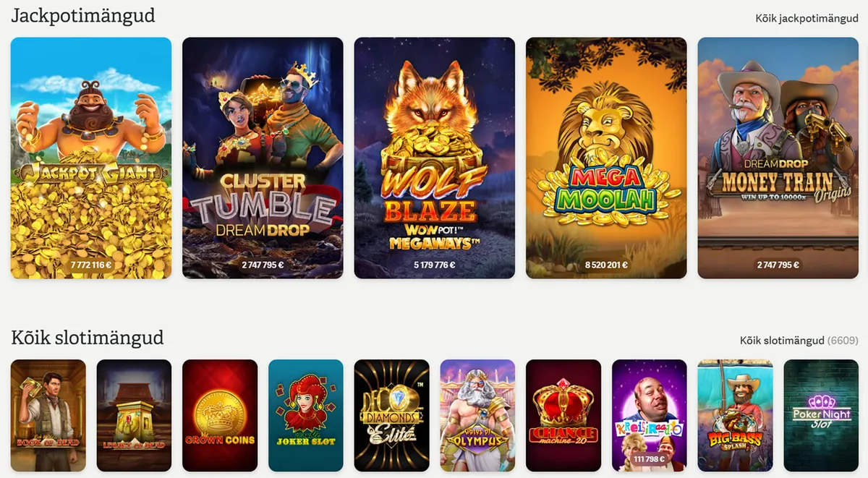
Task: Select Deco Diamonds Elite slot
Action: [x=392, y=416]
